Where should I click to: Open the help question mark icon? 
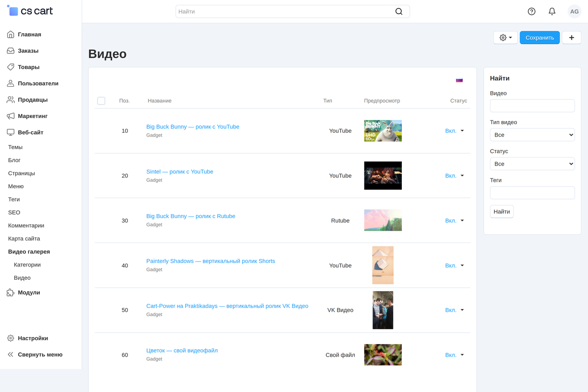pos(532,11)
